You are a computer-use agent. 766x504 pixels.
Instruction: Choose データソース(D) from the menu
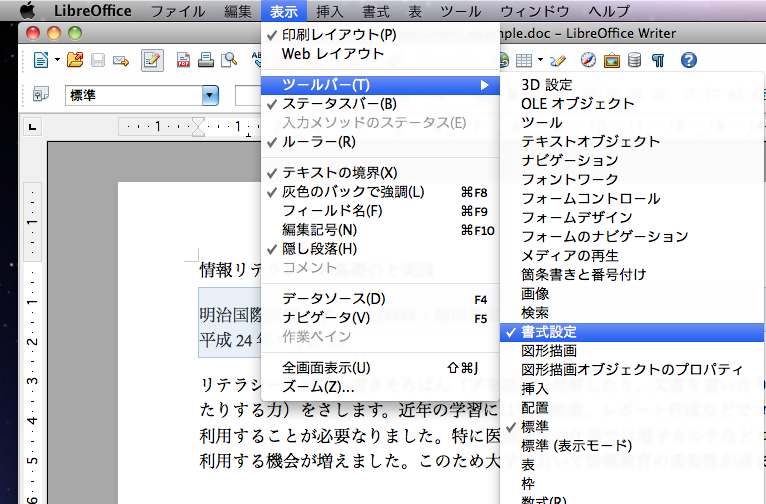pos(380,298)
